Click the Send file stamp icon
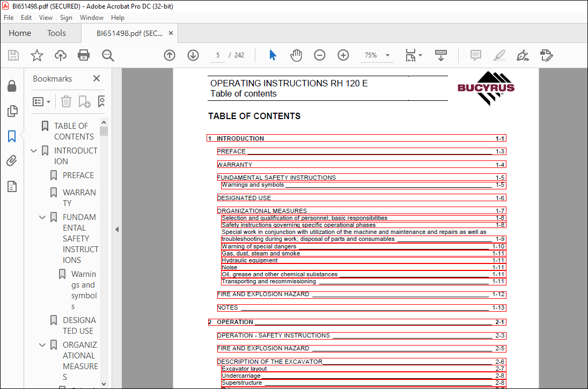Viewport: 588px width, 389px height. tap(546, 55)
